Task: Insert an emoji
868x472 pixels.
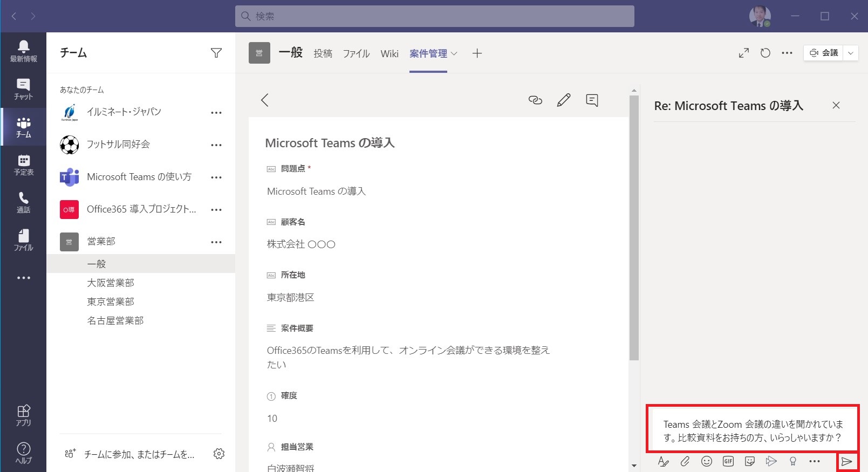Action: 707,461
